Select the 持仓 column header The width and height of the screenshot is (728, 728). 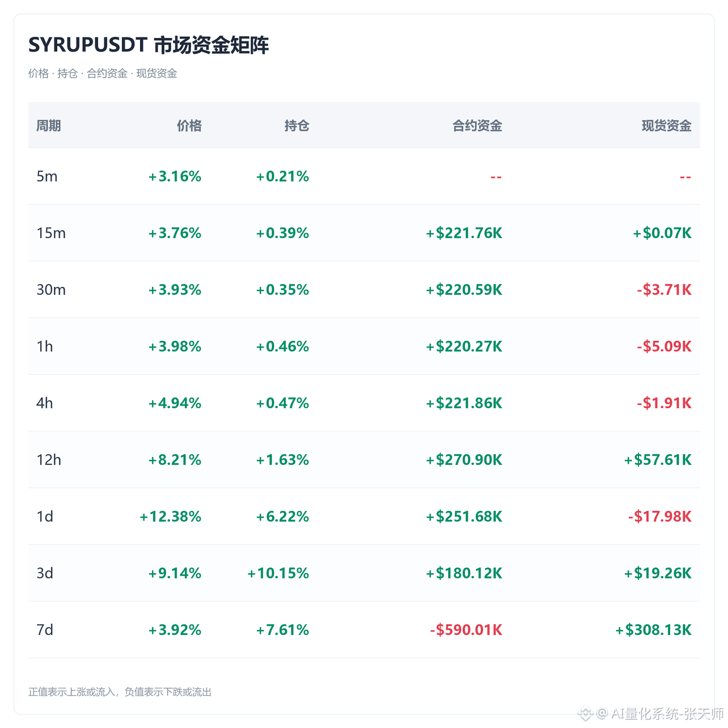click(297, 125)
